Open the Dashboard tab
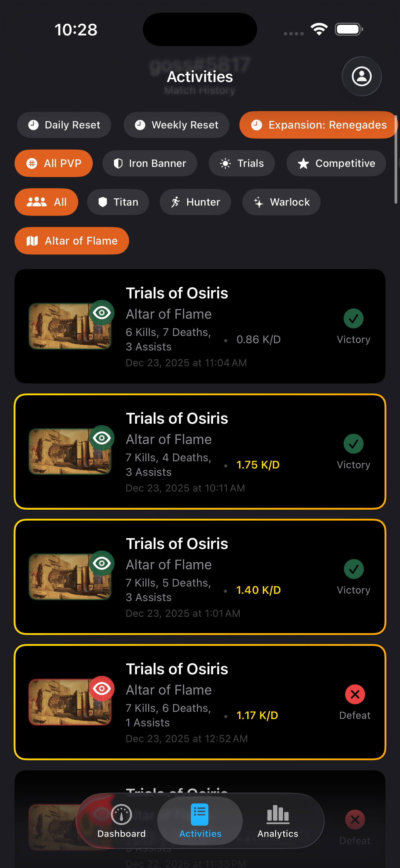Screen dimensions: 400x868 [122, 820]
